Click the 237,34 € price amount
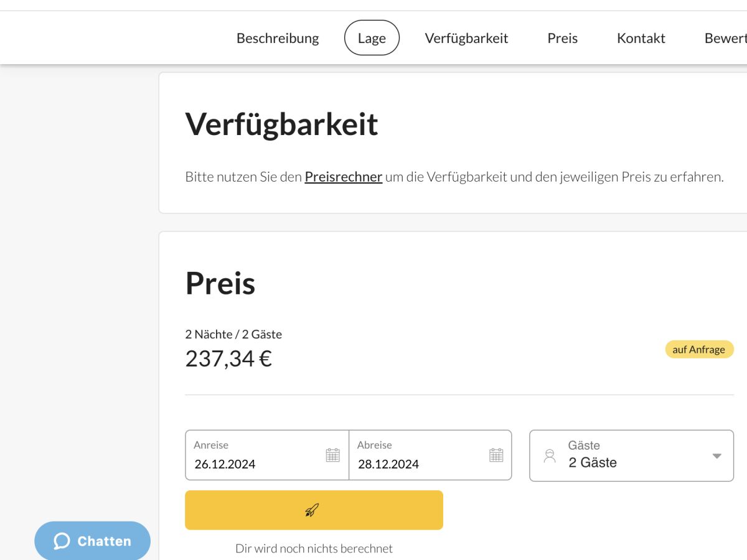 [x=228, y=358]
